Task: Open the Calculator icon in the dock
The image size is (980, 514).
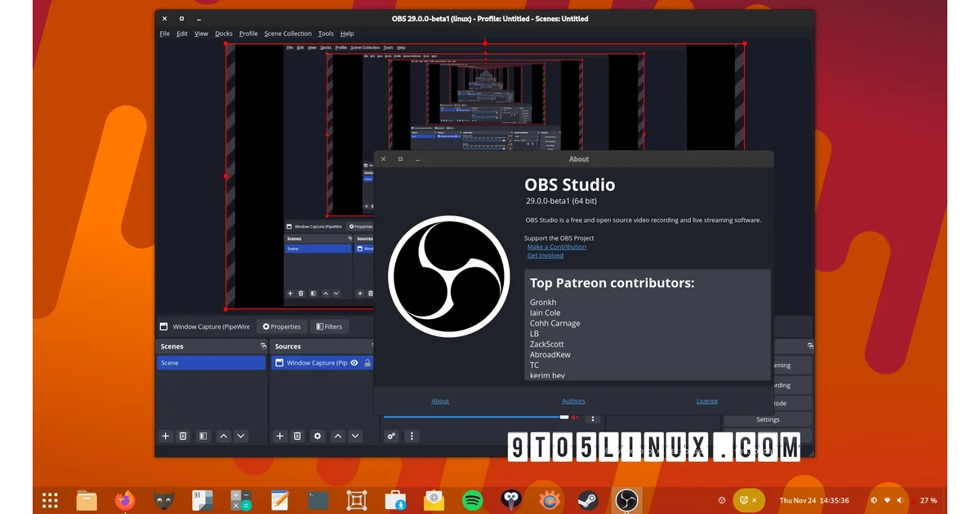Action: point(240,500)
